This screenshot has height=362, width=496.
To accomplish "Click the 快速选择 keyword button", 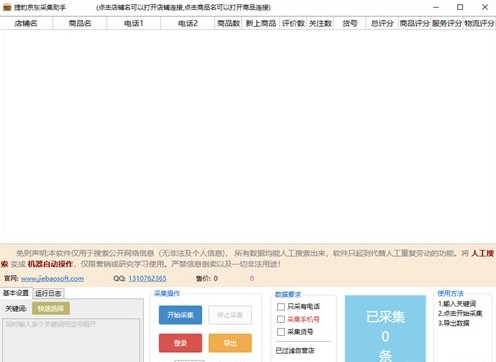I will [x=51, y=308].
